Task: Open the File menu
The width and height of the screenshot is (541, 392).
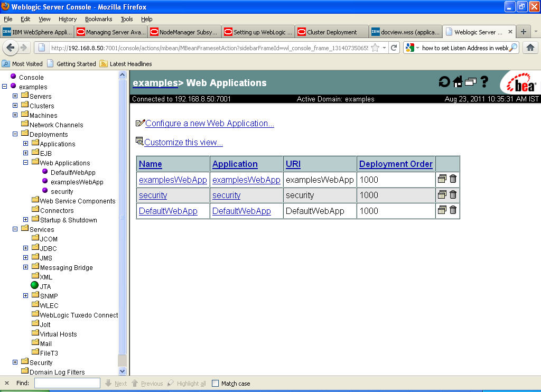Action: [8, 19]
